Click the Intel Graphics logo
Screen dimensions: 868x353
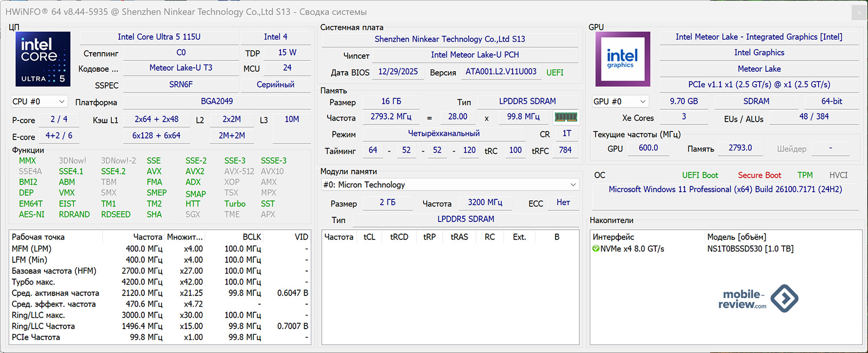click(x=622, y=59)
